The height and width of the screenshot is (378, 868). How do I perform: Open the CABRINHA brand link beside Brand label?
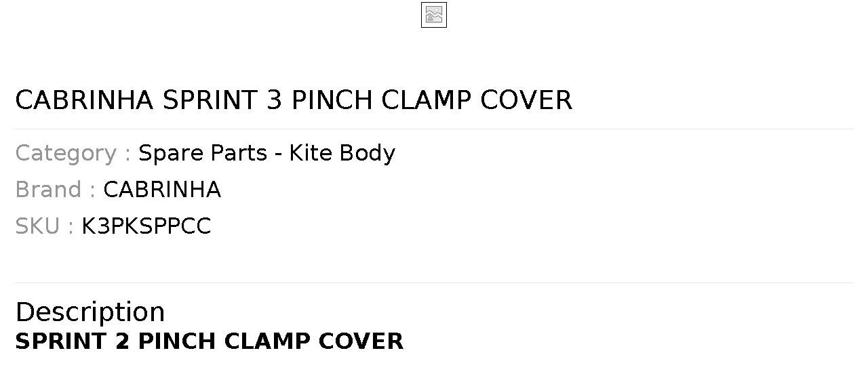tap(162, 190)
